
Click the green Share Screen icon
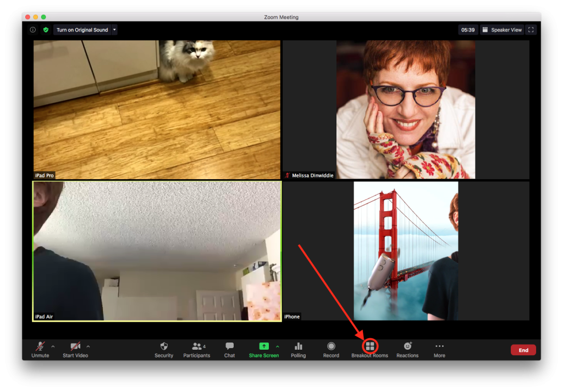click(264, 346)
